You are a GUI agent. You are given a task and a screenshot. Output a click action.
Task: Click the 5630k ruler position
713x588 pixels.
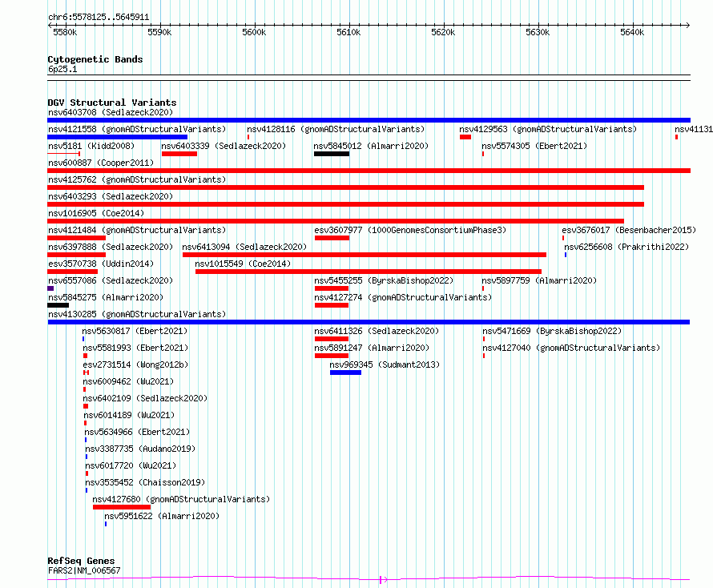(x=538, y=32)
